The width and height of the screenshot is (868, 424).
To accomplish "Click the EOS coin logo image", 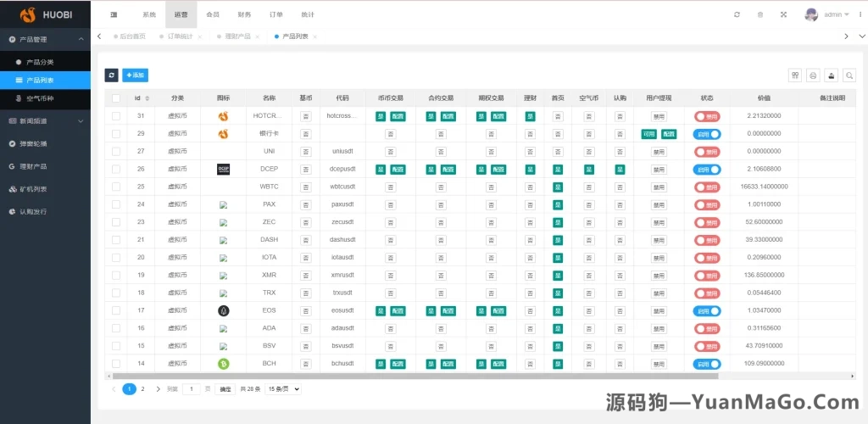I will 223,310.
